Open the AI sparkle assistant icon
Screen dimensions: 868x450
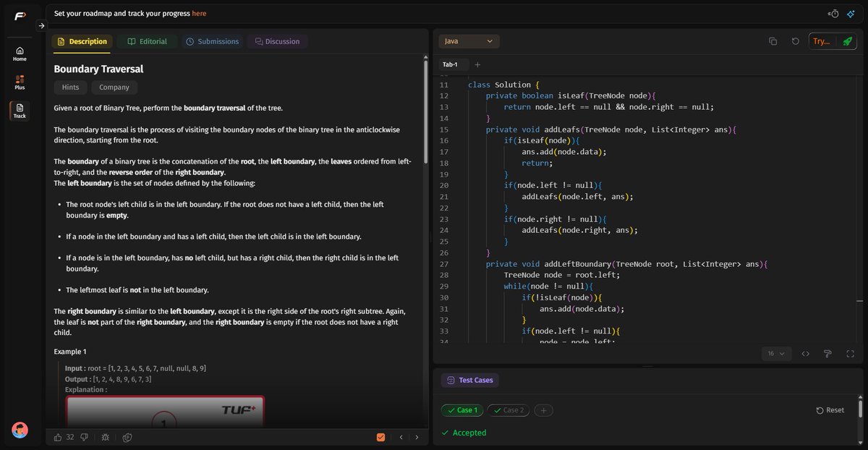coord(851,14)
